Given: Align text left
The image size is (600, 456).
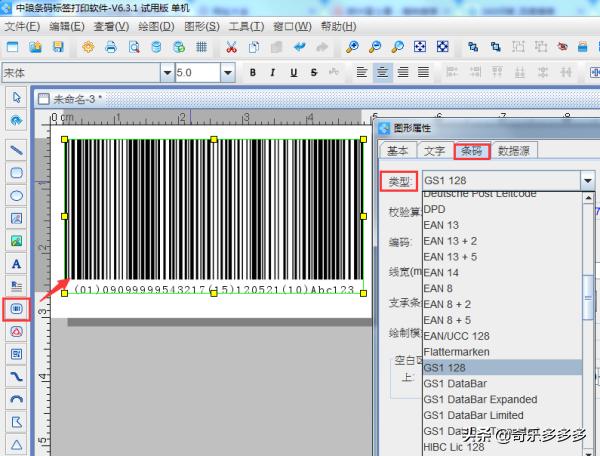Looking at the screenshot, I should (x=362, y=72).
